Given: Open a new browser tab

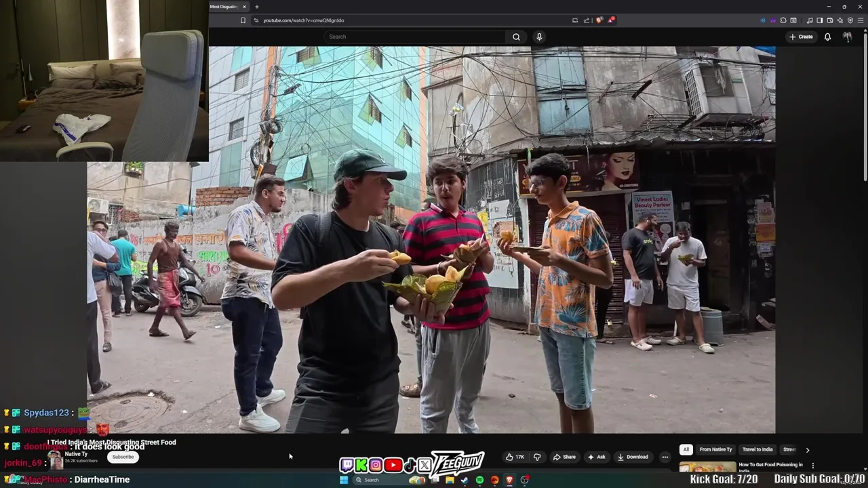Looking at the screenshot, I should (x=256, y=7).
